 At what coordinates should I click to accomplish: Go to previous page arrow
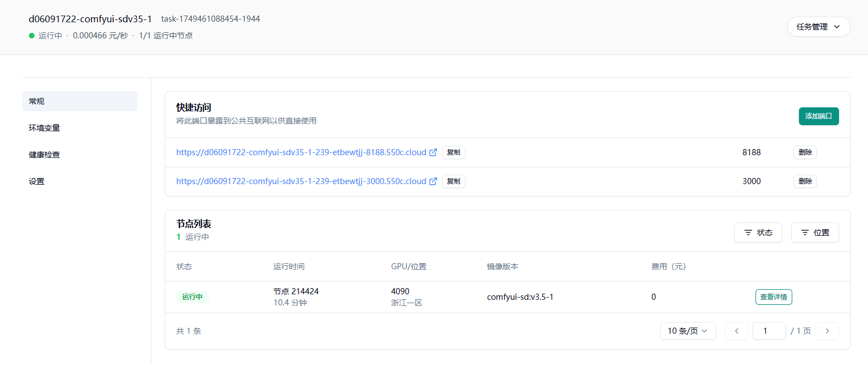tap(737, 331)
